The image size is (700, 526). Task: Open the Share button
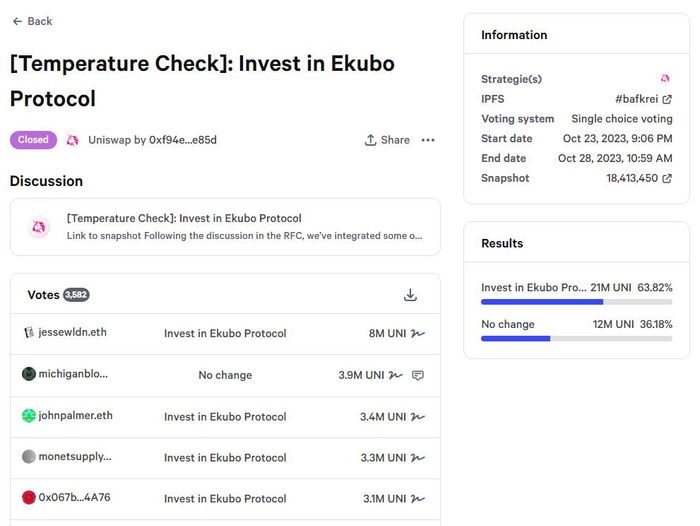click(387, 140)
